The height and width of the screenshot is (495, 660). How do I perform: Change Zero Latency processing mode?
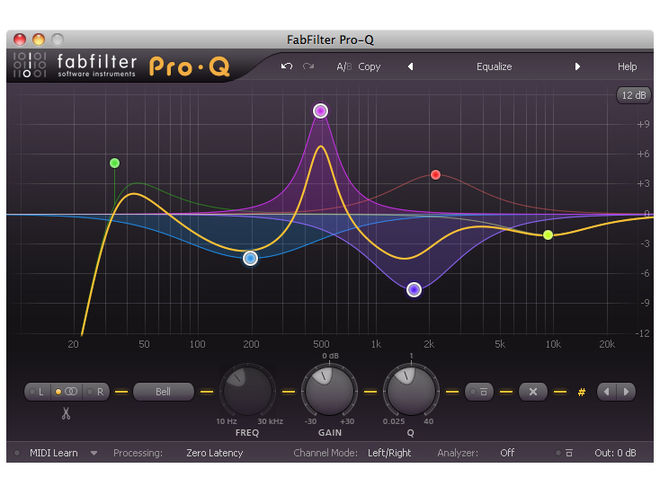click(x=215, y=453)
